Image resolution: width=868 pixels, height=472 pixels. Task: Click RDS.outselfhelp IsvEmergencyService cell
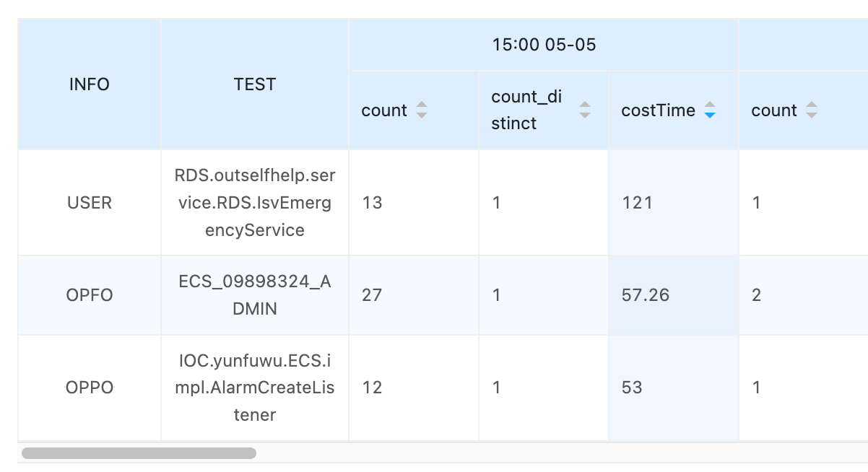pos(255,203)
